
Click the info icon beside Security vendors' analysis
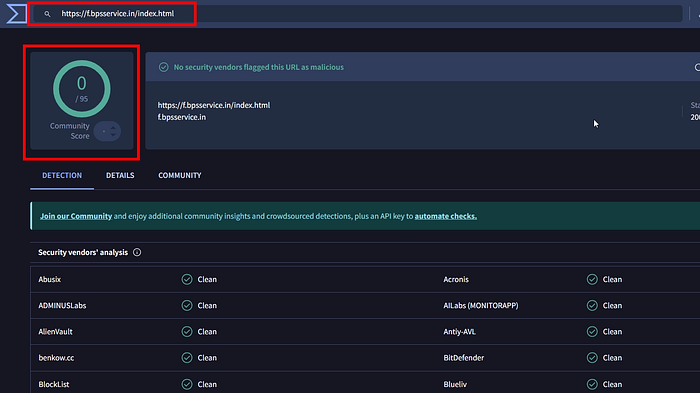click(137, 252)
